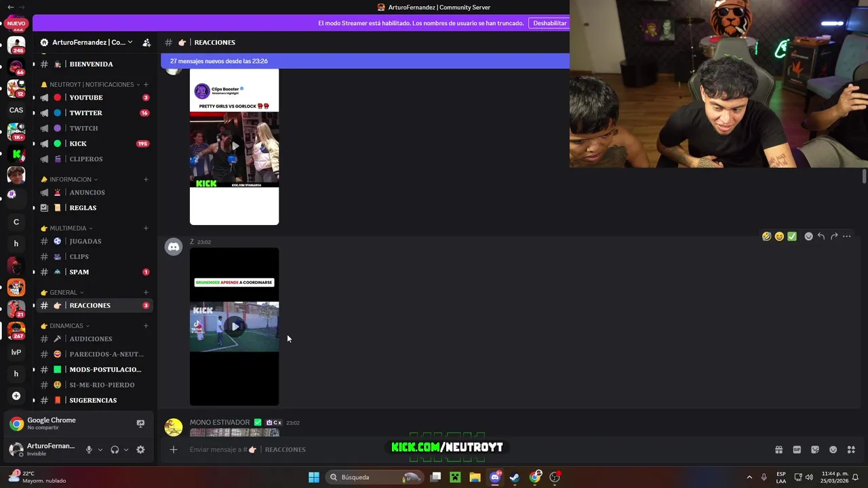
Task: Open more options for the hovered message
Action: pyautogui.click(x=847, y=237)
